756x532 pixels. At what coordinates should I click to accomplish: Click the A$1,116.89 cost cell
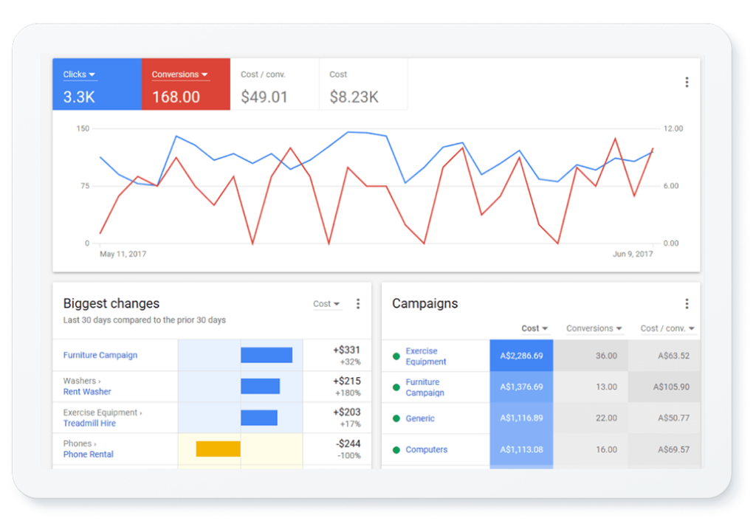[x=521, y=418]
